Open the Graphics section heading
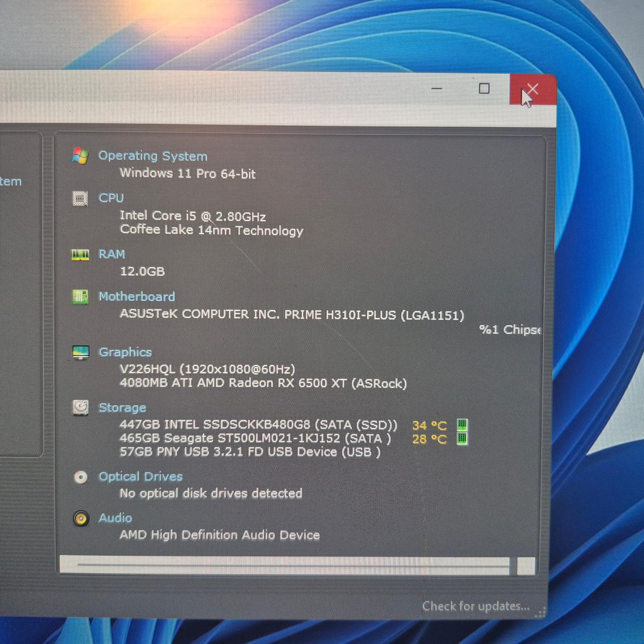 pyautogui.click(x=125, y=352)
